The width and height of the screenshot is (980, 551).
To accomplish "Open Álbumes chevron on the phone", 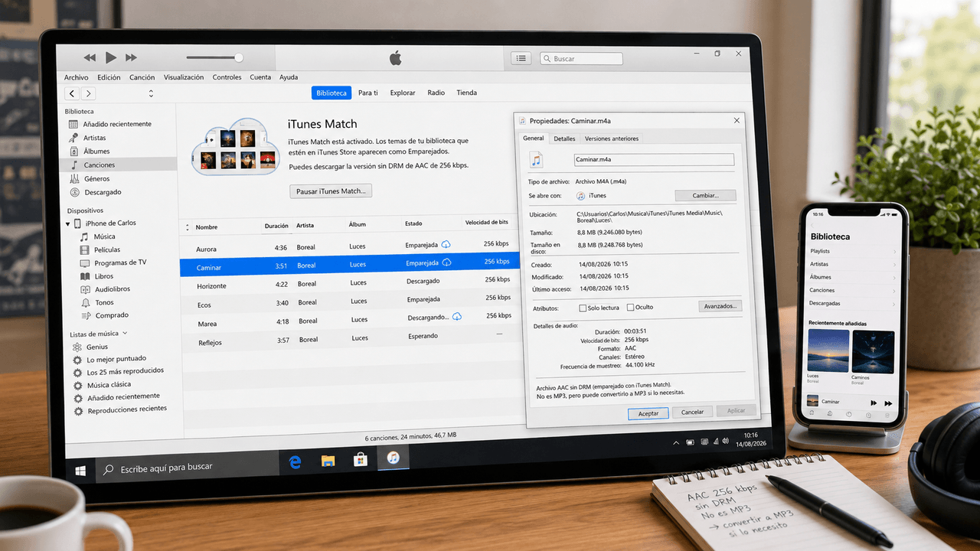I will pyautogui.click(x=894, y=277).
